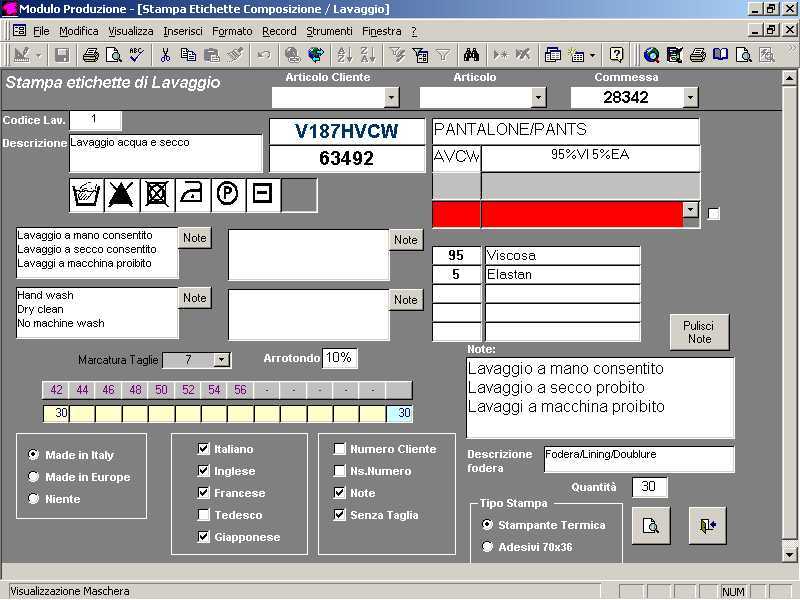Click the Database Window icon
This screenshot has width=800, height=600.
click(553, 55)
